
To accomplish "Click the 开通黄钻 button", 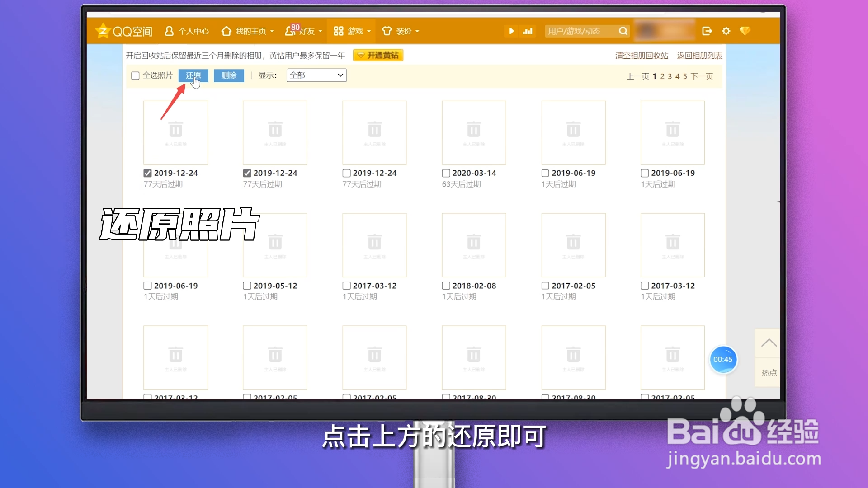I will tap(378, 55).
